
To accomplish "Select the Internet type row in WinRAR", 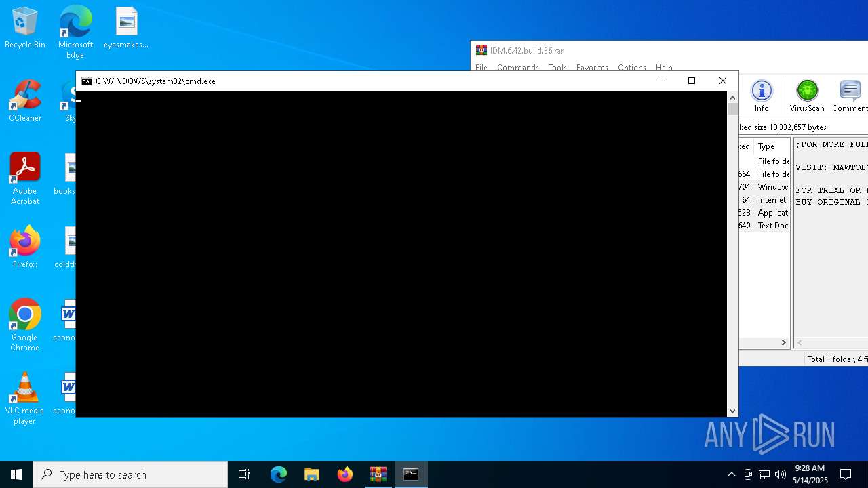I will (x=764, y=200).
